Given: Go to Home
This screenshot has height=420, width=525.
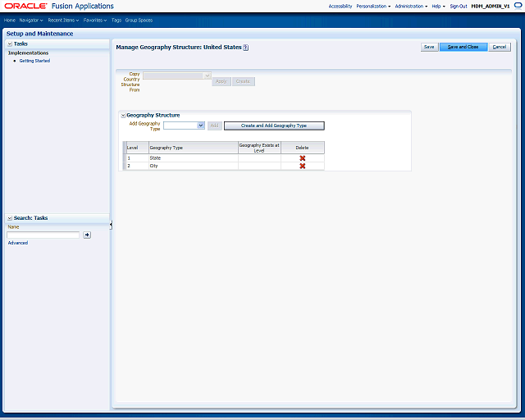Looking at the screenshot, I should [x=10, y=20].
